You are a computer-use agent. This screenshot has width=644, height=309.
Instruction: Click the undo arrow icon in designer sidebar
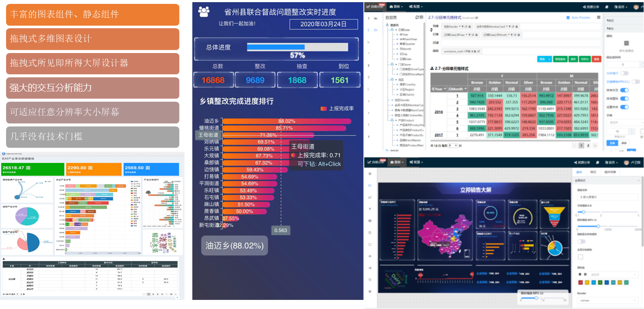370,280
